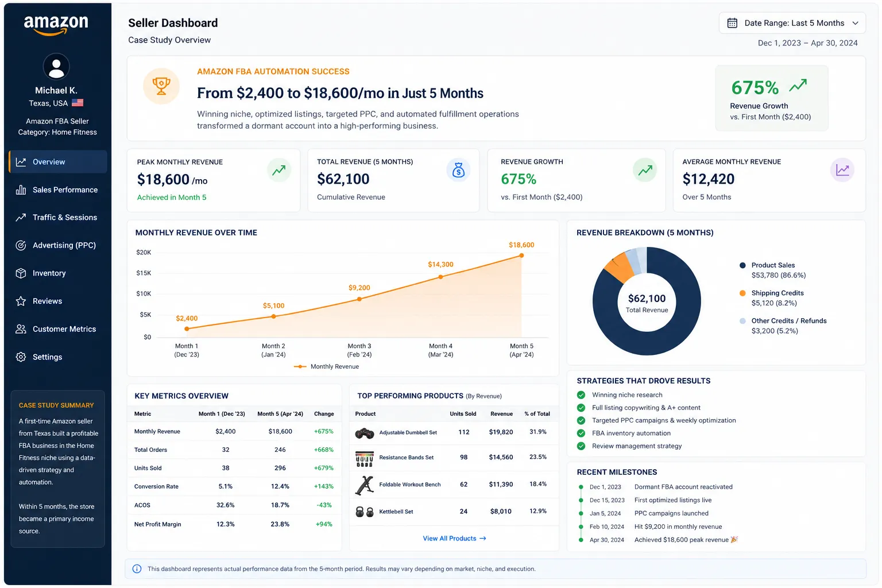Click the green arrow beside 675% banner
Viewport: 882px width, 588px height.
point(798,86)
